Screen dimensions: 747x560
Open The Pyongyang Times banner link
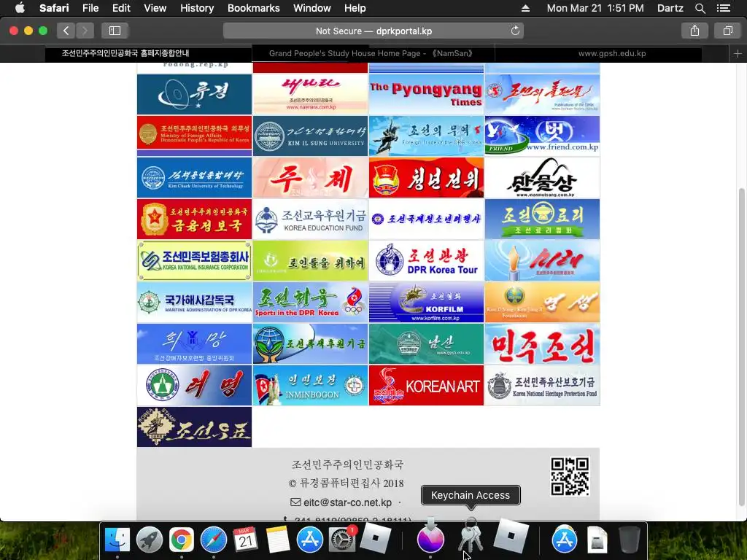(x=426, y=94)
